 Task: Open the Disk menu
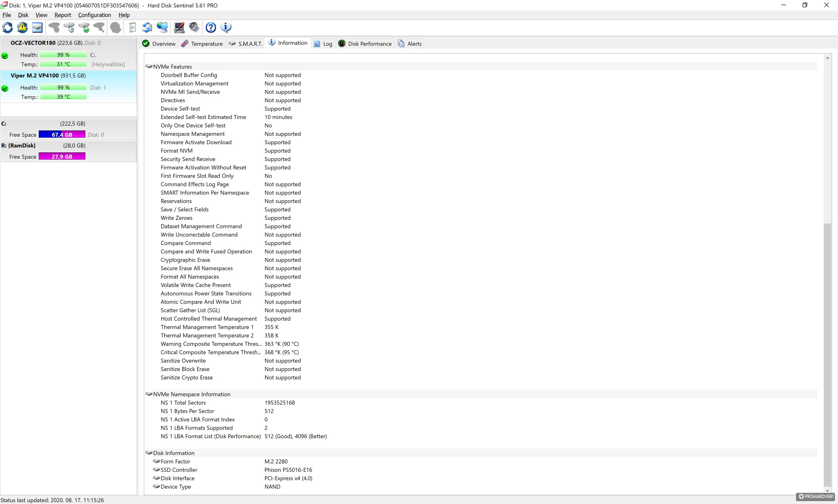pos(23,15)
